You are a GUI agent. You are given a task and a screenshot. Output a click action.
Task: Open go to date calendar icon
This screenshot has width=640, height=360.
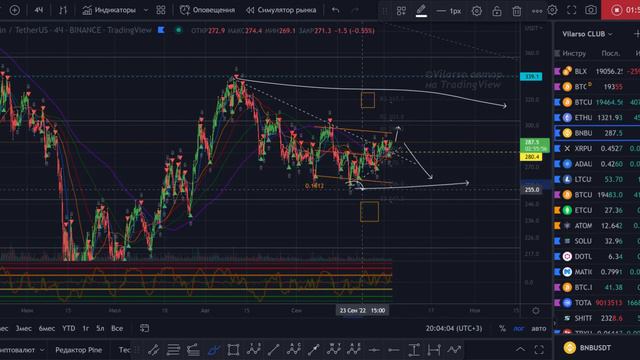pos(144,328)
